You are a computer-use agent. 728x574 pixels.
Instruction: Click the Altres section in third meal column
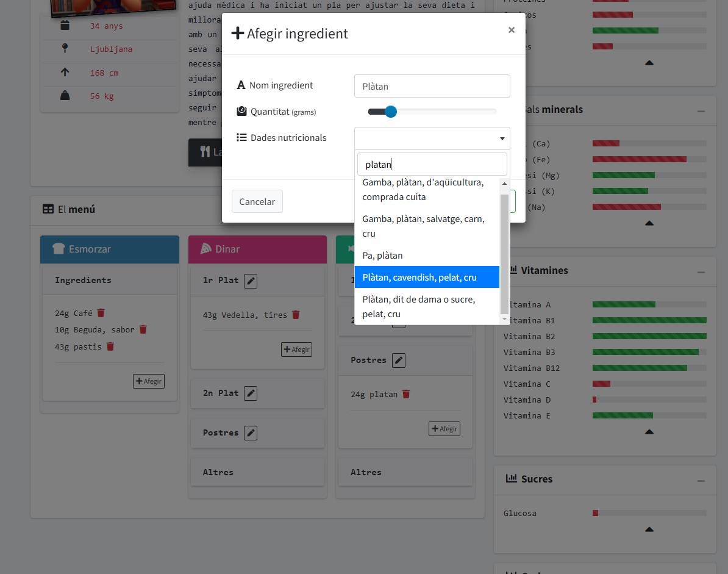click(405, 472)
